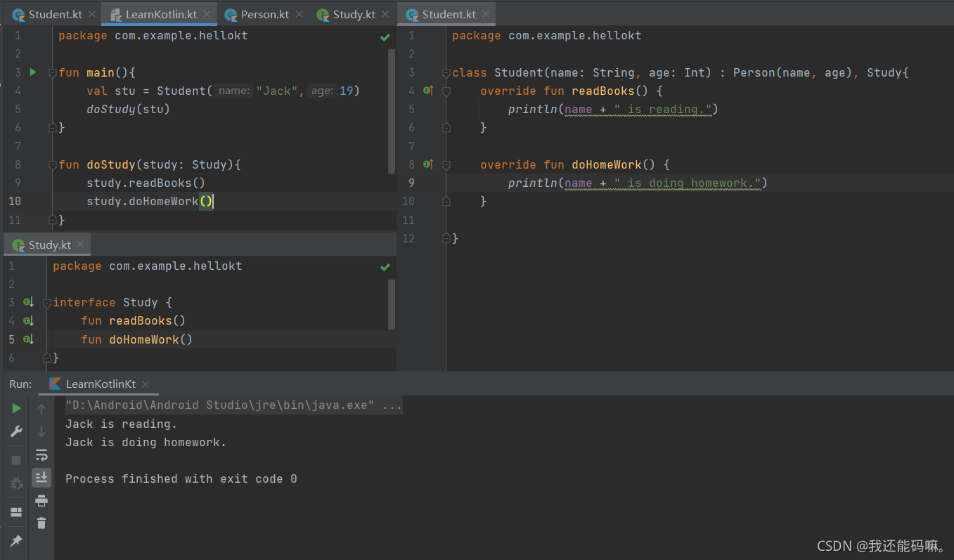Click the up arrow in the Run console toolbar

41,408
